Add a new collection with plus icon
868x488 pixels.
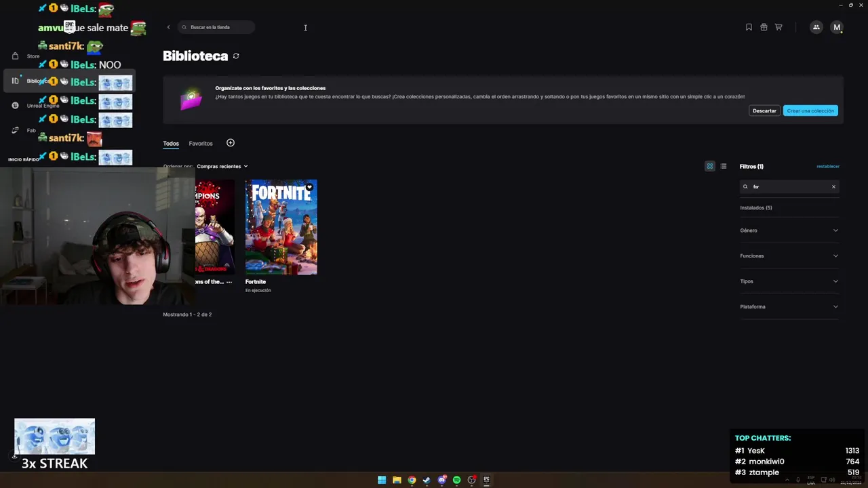pyautogui.click(x=231, y=143)
